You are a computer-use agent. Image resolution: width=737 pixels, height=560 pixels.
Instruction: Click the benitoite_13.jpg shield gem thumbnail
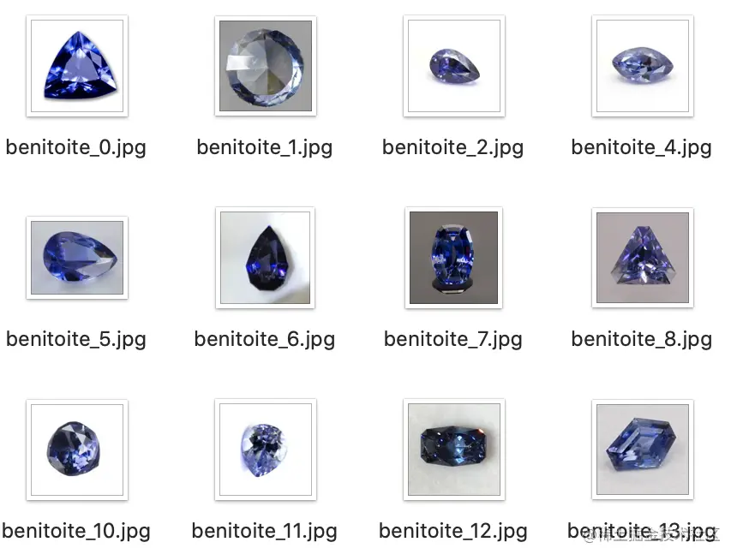[x=643, y=450]
